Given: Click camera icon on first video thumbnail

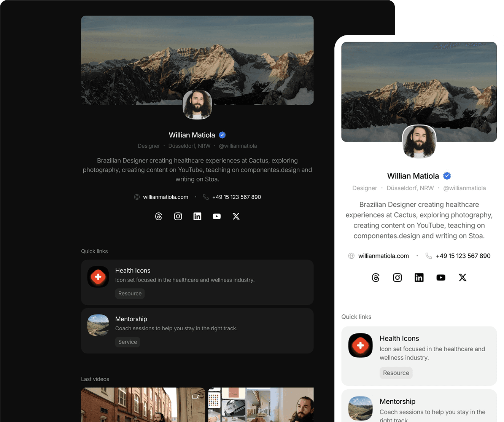Looking at the screenshot, I should (196, 397).
